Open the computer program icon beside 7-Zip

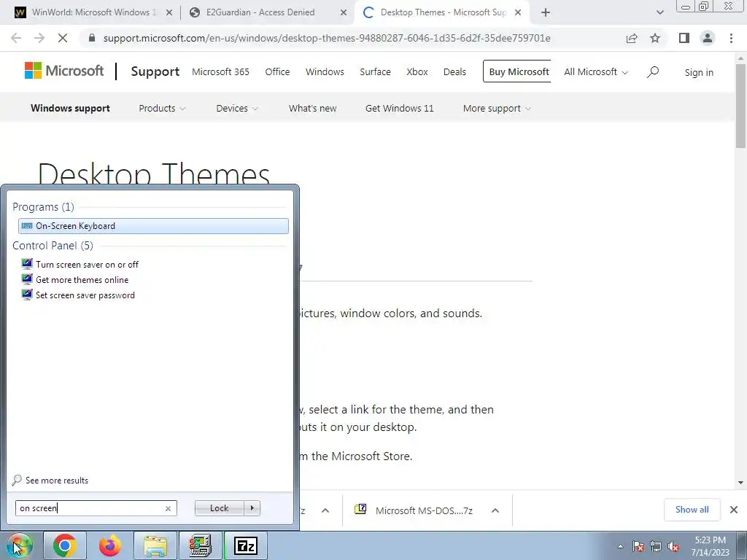[200, 545]
